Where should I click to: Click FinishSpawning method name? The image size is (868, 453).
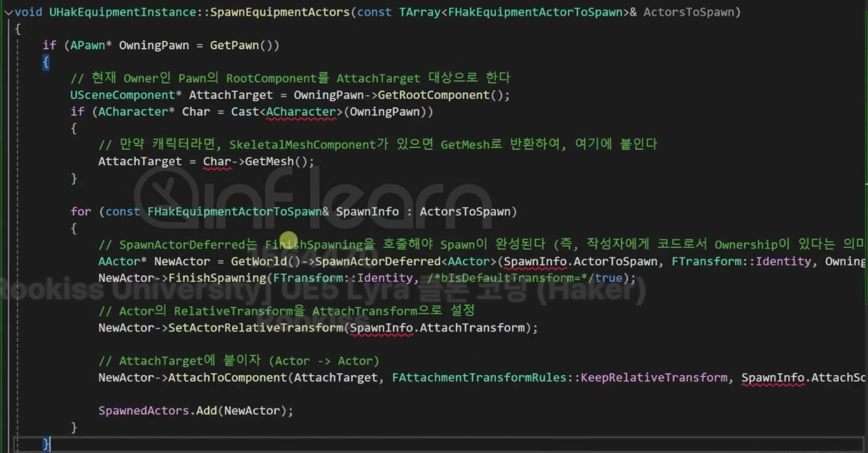click(x=217, y=278)
